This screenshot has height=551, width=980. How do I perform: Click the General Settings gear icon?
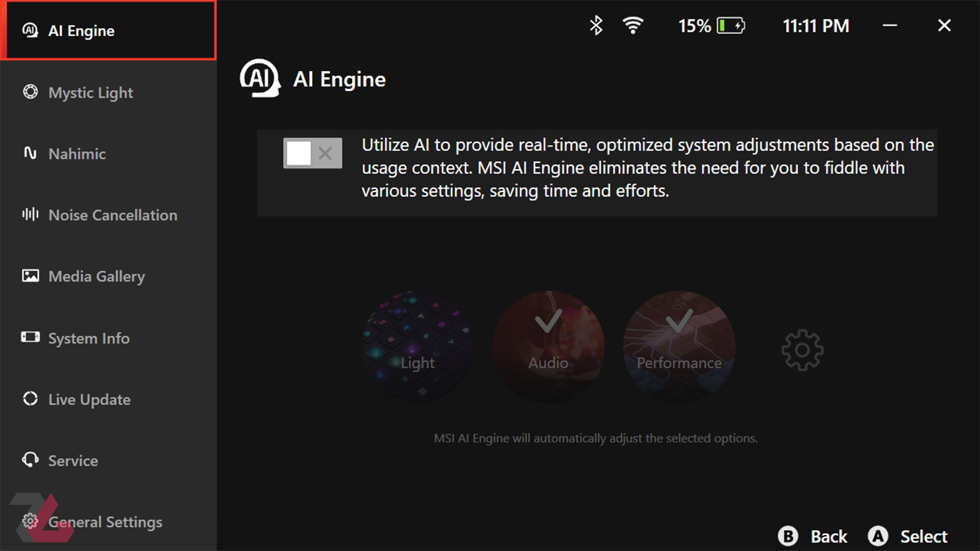click(32, 521)
